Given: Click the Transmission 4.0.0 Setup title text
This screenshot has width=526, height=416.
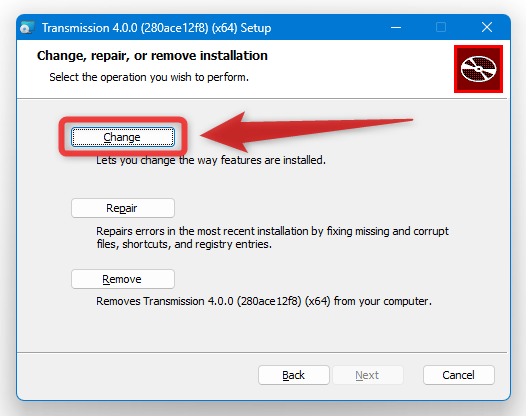Looking at the screenshot, I should pyautogui.click(x=156, y=28).
